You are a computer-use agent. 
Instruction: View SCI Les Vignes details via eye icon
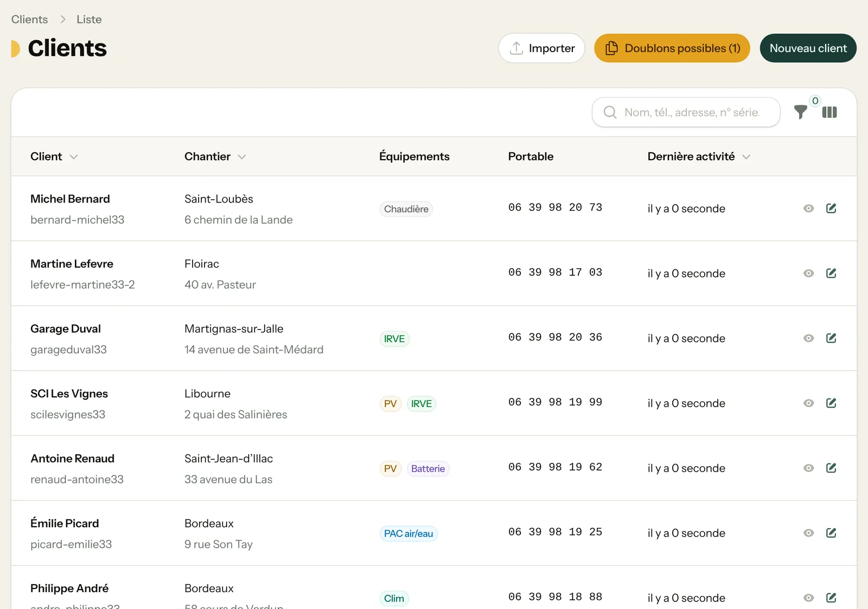click(x=809, y=403)
